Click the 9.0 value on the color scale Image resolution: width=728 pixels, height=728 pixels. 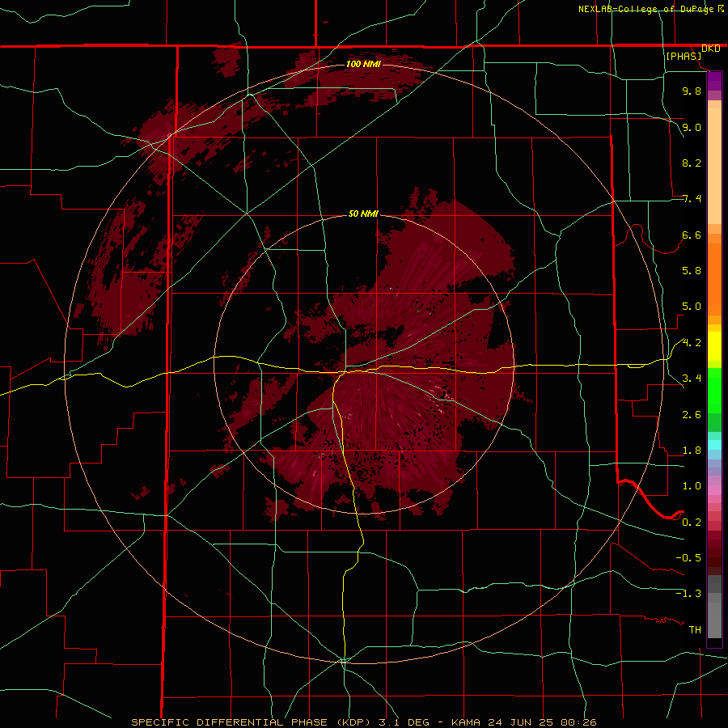click(x=692, y=127)
